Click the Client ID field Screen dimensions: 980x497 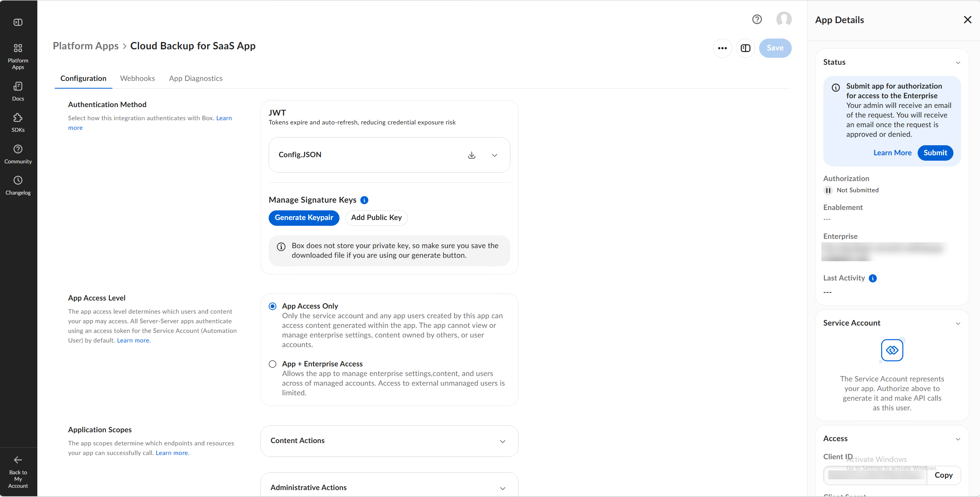(875, 475)
